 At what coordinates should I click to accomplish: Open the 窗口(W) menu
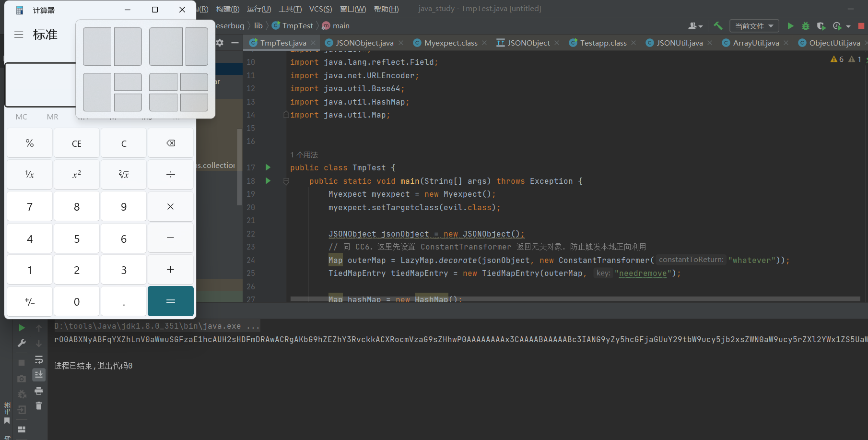[x=353, y=9]
